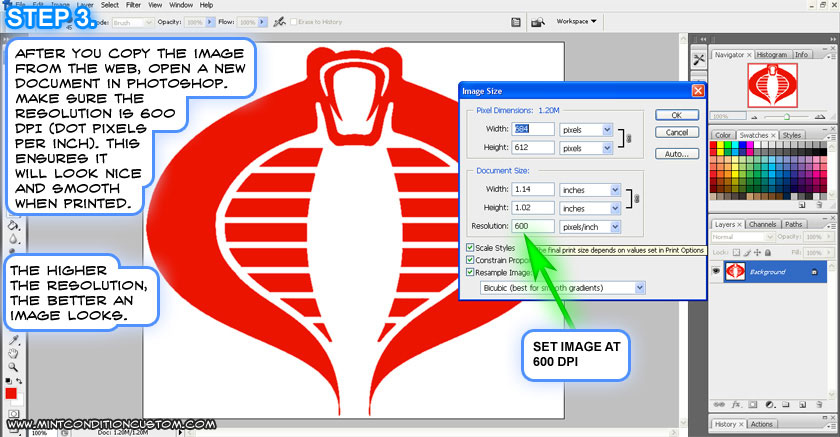Switch to the Channels tab
This screenshot has height=437, width=840.
point(762,224)
